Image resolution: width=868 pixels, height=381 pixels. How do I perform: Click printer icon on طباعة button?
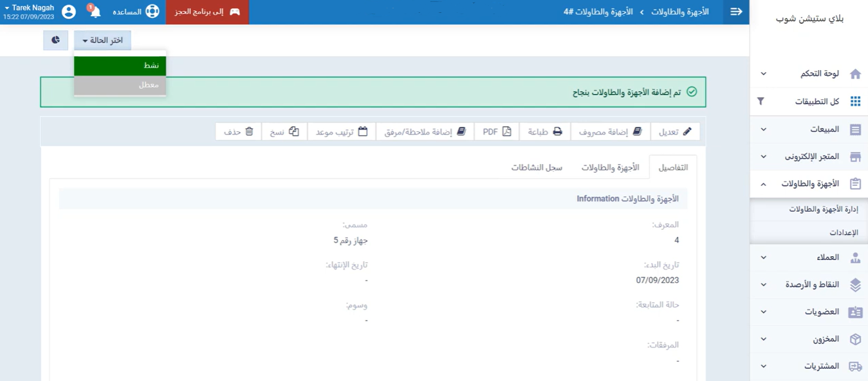pyautogui.click(x=557, y=131)
